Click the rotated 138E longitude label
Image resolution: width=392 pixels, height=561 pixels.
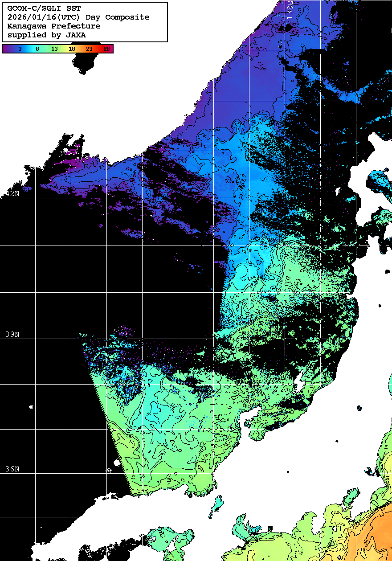click(x=290, y=9)
